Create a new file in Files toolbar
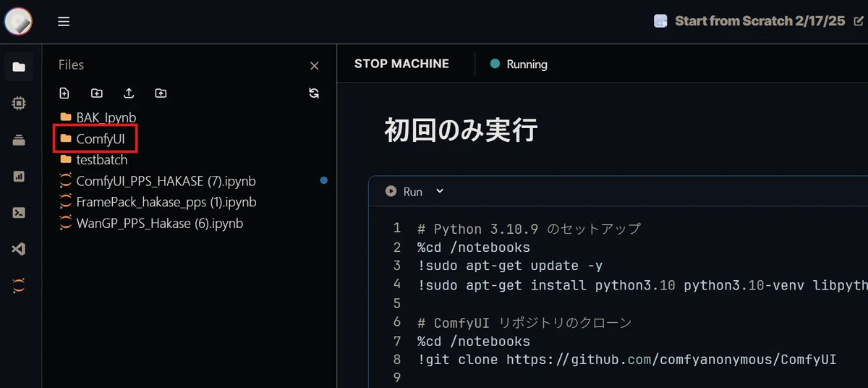Viewport: 868px width, 388px height. [64, 93]
